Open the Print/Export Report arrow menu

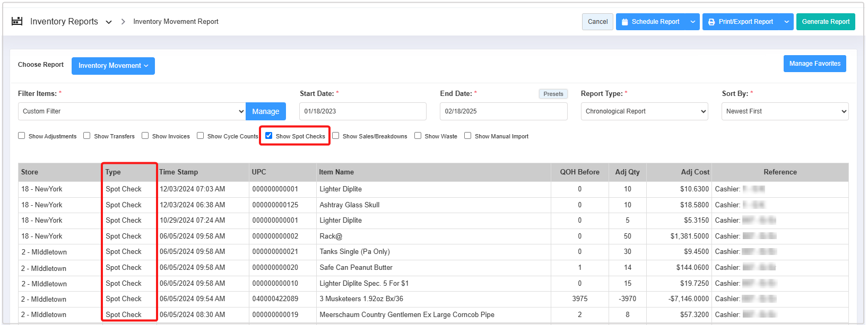click(x=786, y=22)
